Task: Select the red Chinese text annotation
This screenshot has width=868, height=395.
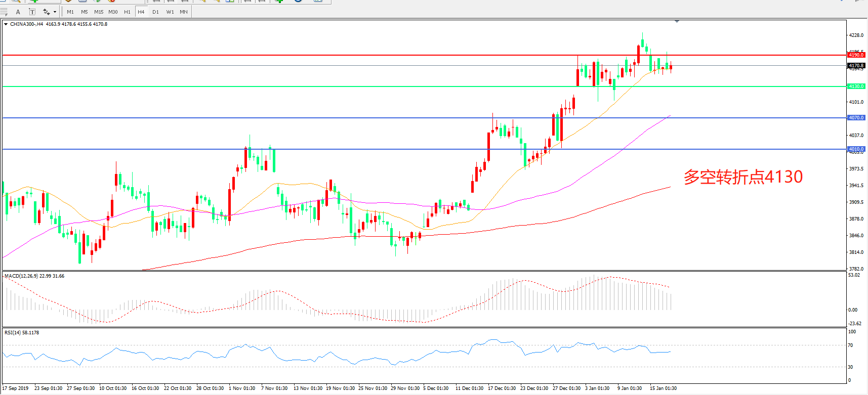Action: (x=743, y=177)
